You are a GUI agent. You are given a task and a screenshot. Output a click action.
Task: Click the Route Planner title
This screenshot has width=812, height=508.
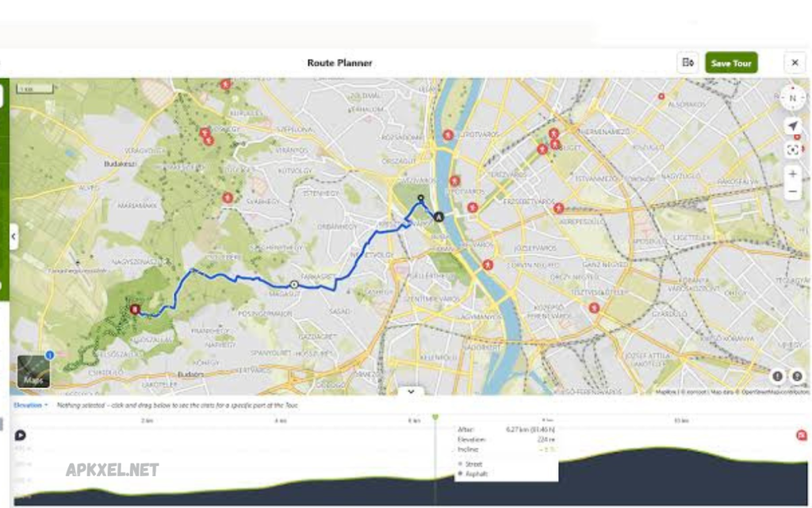point(339,63)
